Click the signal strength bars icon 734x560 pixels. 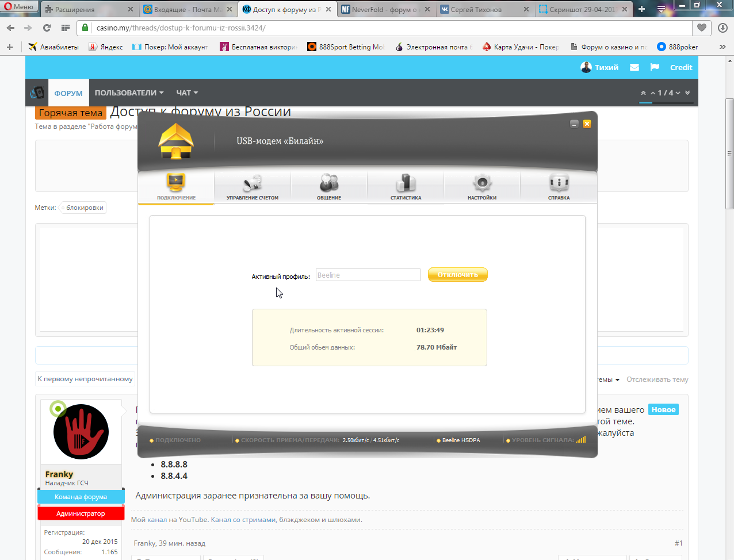coord(581,440)
